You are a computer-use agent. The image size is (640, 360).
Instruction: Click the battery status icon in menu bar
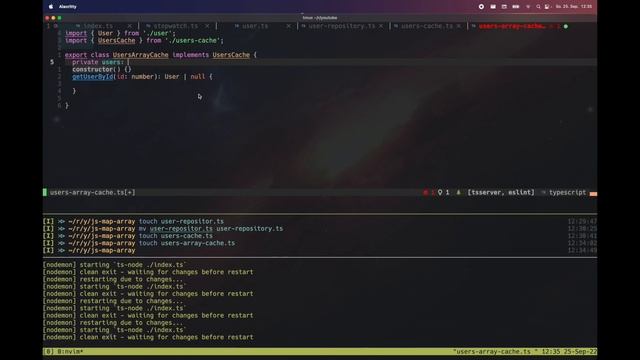516,7
